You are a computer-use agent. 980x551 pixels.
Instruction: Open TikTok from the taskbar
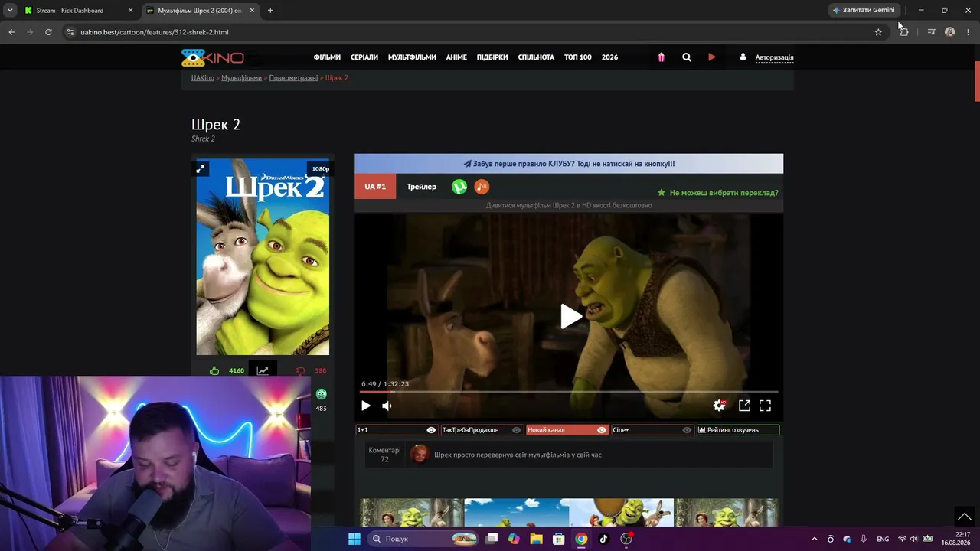pos(603,539)
